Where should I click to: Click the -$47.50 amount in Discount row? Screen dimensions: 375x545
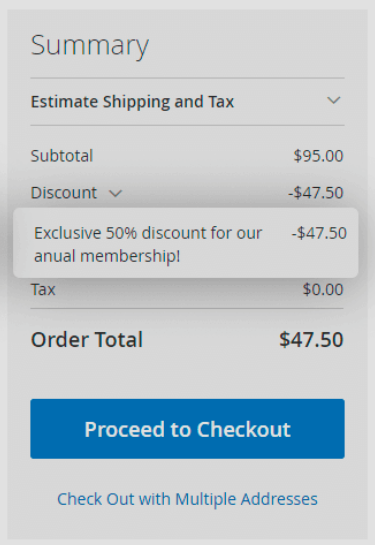[316, 193]
